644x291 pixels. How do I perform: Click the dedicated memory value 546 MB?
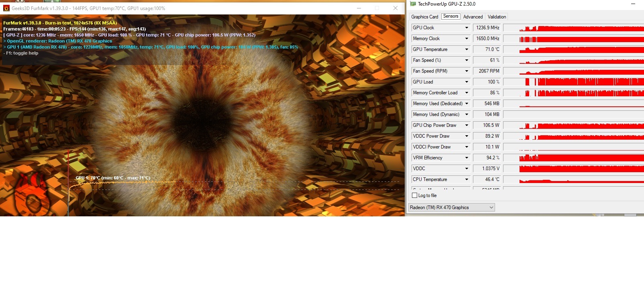point(487,104)
